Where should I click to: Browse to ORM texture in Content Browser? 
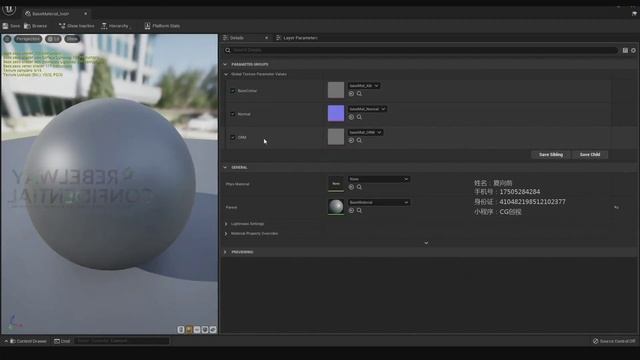tap(359, 140)
